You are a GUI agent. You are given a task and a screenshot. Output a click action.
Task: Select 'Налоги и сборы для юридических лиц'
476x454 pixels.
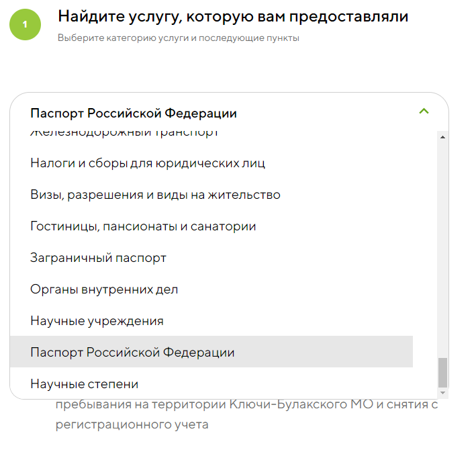[211, 163]
